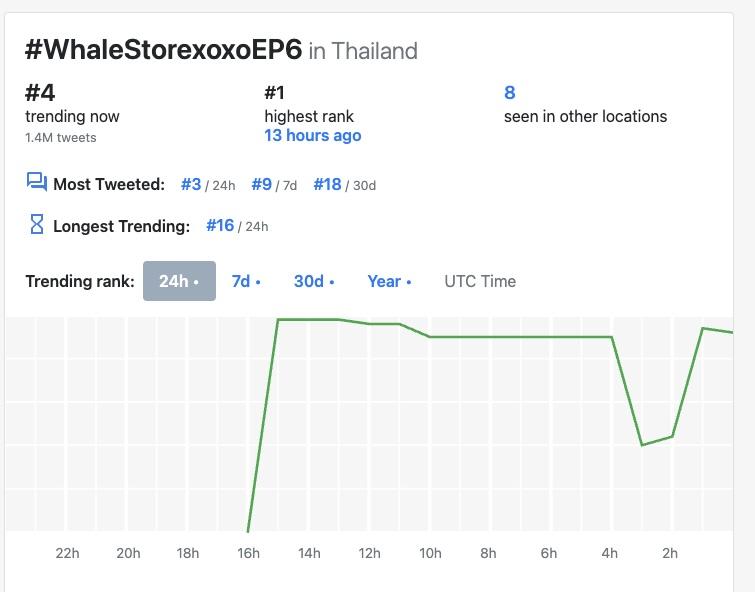The image size is (755, 592).
Task: Open the 13 hours ago link
Action: point(312,135)
